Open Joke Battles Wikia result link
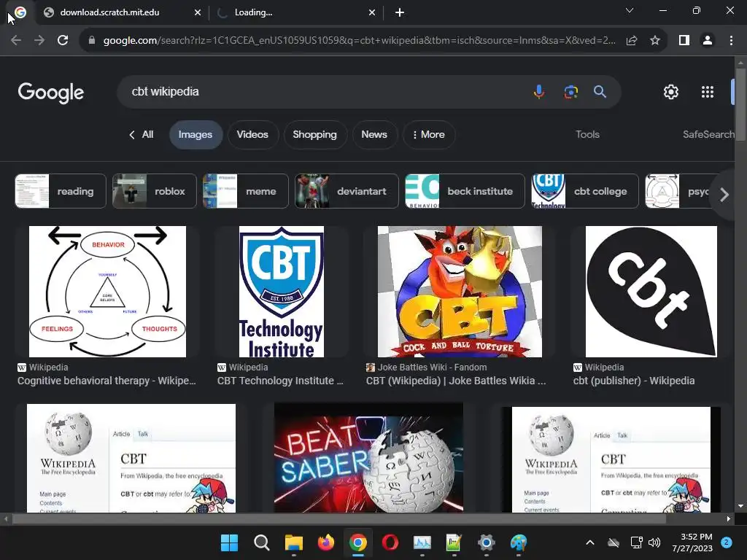The width and height of the screenshot is (747, 560). tap(456, 381)
